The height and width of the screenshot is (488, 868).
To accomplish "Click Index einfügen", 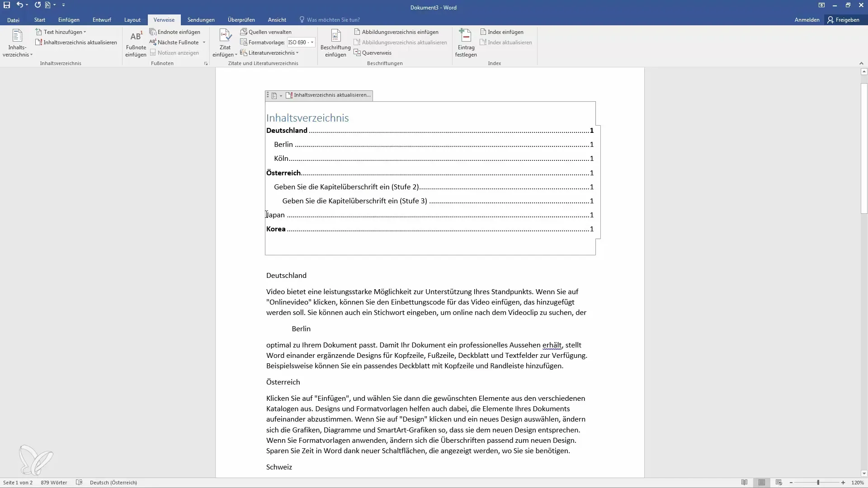I will point(502,32).
